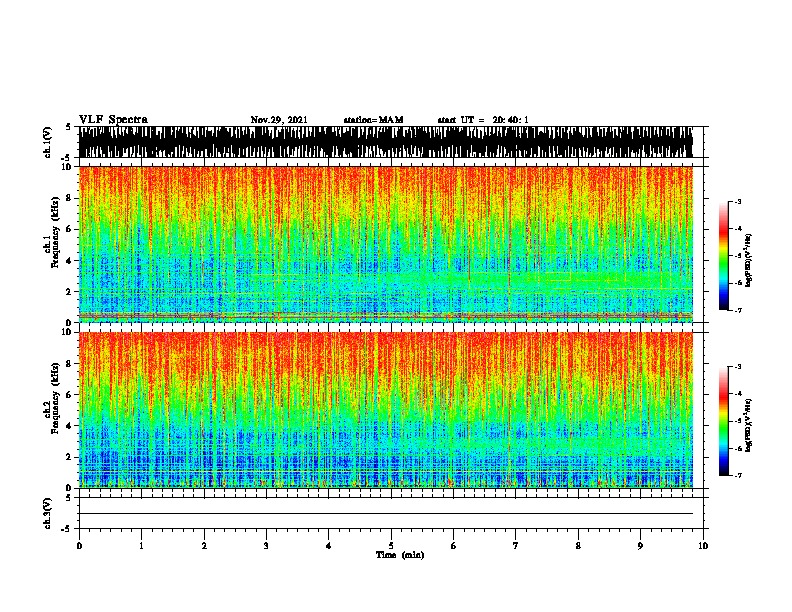Click the ch.2 colorbar log(PSD) unit label

click(748, 425)
